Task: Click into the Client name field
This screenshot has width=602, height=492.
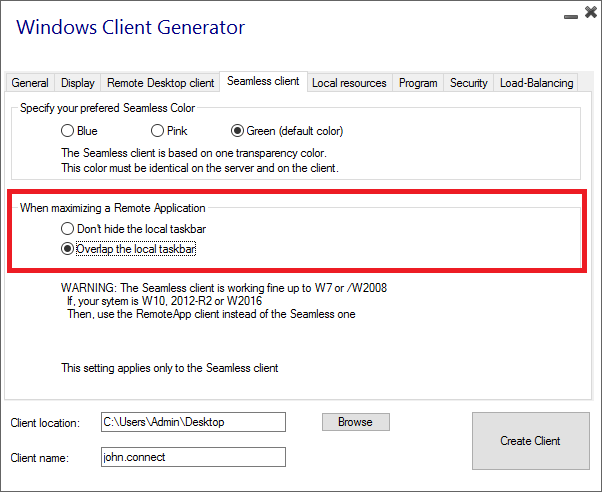Action: coord(193,457)
